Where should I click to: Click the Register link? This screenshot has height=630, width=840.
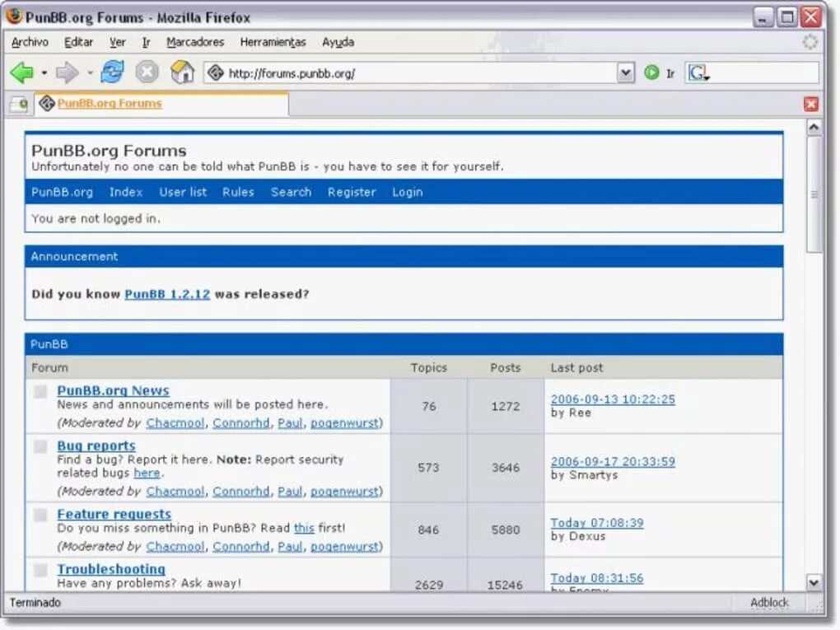point(352,192)
